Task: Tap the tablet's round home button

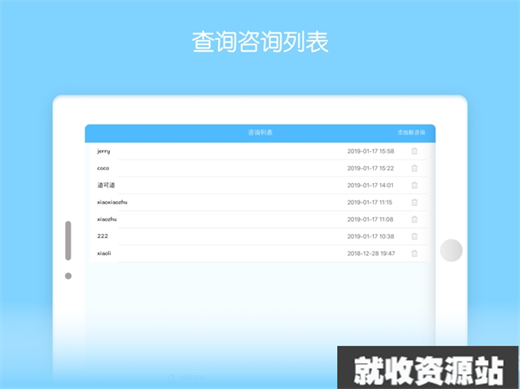Action: tap(451, 250)
